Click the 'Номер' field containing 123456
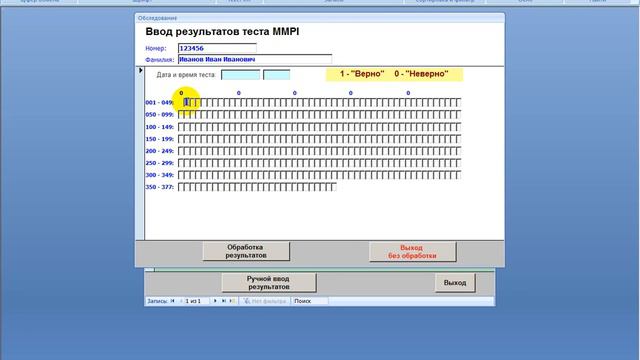The image size is (640, 360). [217, 48]
